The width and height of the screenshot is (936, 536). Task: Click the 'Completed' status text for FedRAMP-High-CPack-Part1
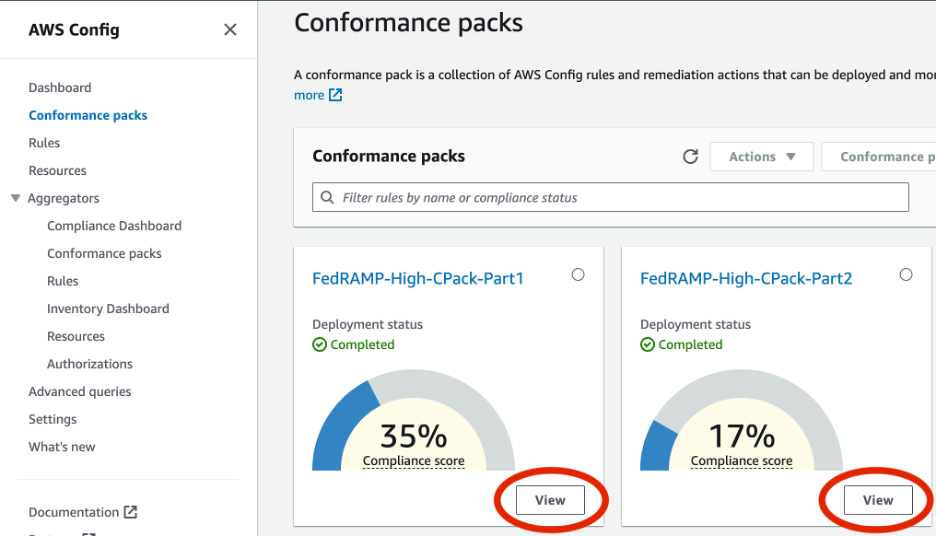(x=362, y=344)
